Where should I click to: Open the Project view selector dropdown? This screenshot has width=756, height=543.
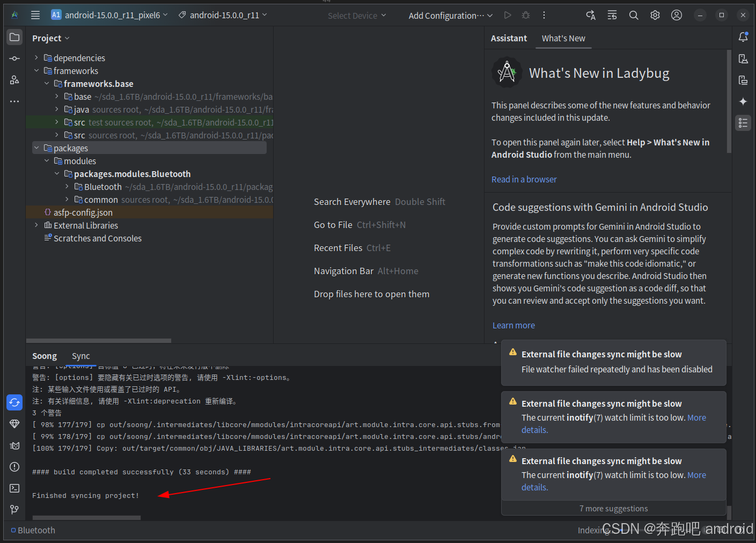[x=51, y=38]
